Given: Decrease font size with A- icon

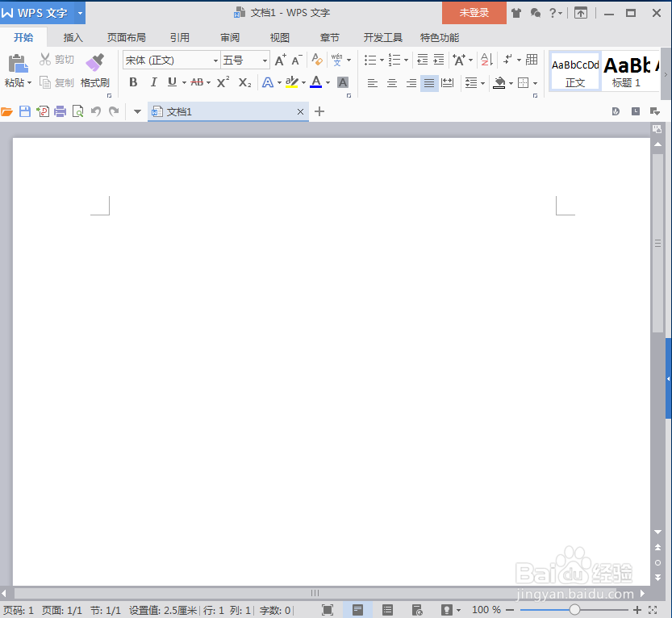Looking at the screenshot, I should tap(297, 60).
